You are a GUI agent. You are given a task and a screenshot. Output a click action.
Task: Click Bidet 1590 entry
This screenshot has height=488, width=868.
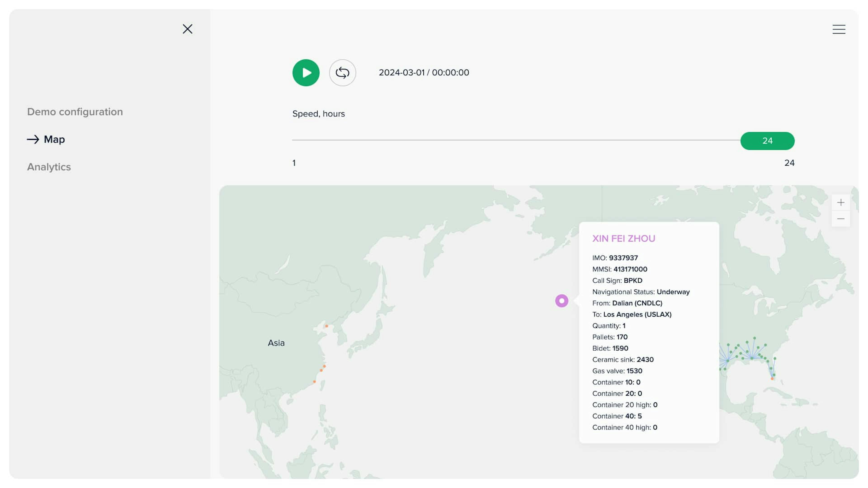(610, 348)
